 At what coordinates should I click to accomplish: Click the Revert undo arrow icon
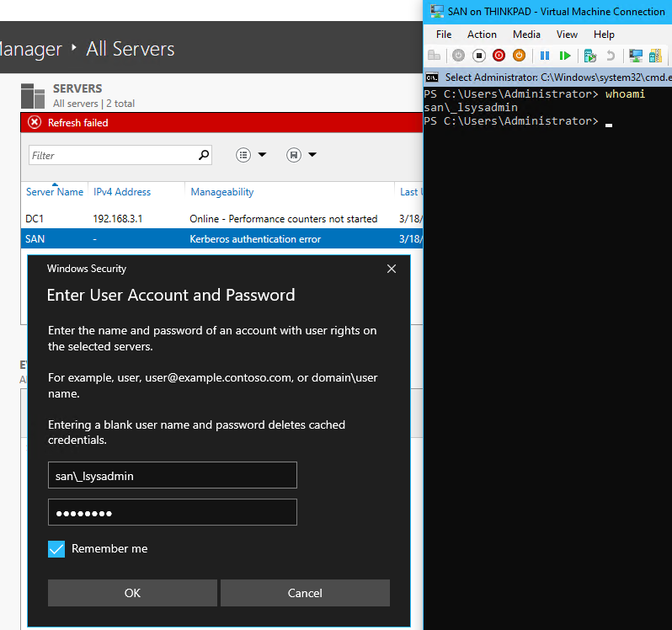[611, 56]
